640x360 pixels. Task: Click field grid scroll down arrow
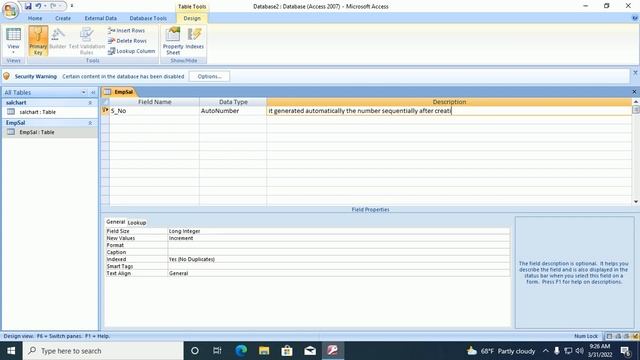pyautogui.click(x=636, y=202)
